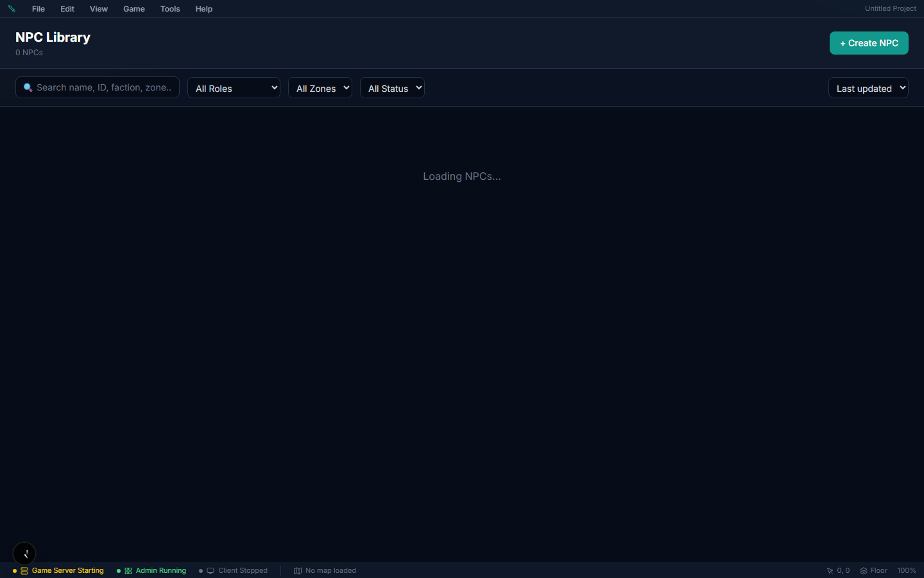Open the All Roles dropdown

tap(234, 88)
